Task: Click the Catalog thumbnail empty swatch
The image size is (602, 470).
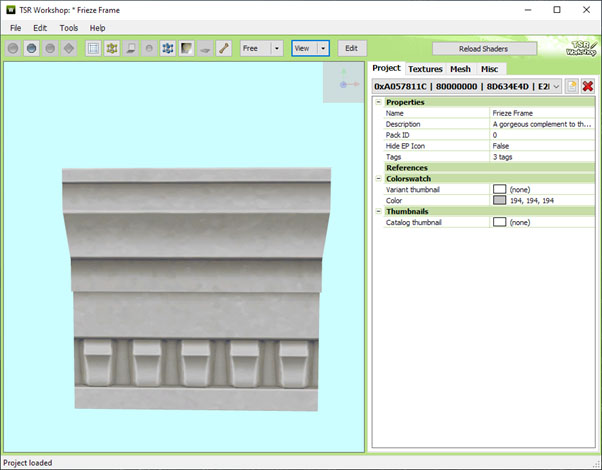Action: point(499,222)
